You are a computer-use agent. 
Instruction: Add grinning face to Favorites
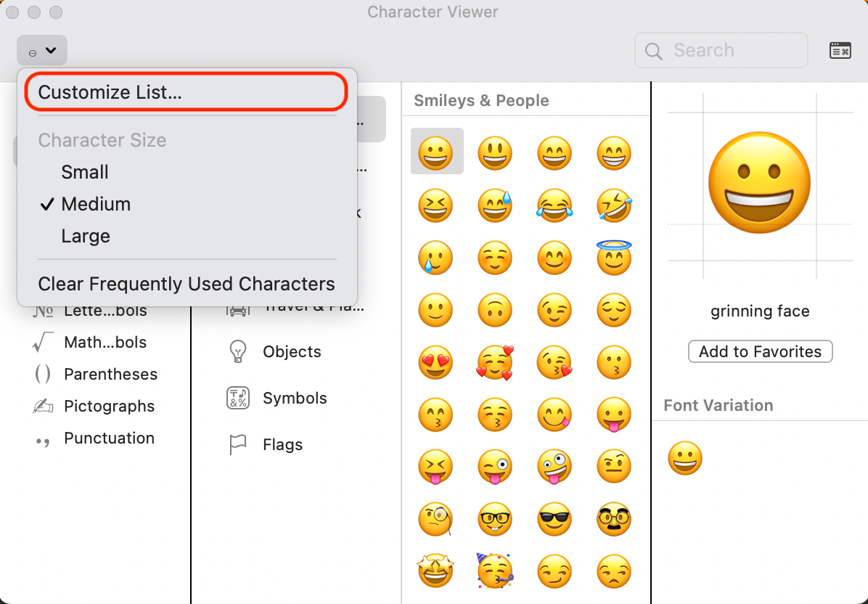coord(760,351)
